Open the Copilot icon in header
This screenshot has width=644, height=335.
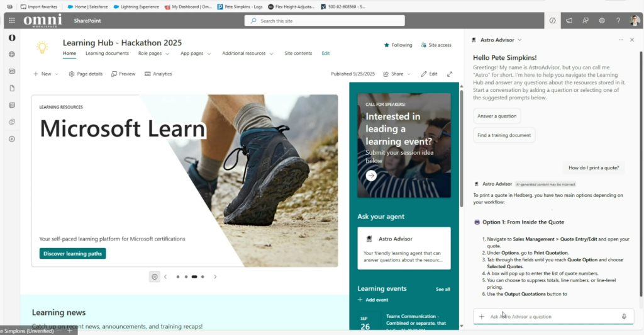552,21
